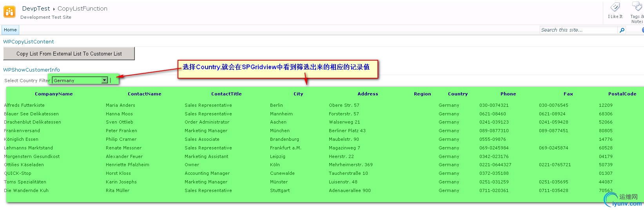The width and height of the screenshot is (644, 210).
Task: Click contact name Rita Müller
Action: (x=118, y=190)
